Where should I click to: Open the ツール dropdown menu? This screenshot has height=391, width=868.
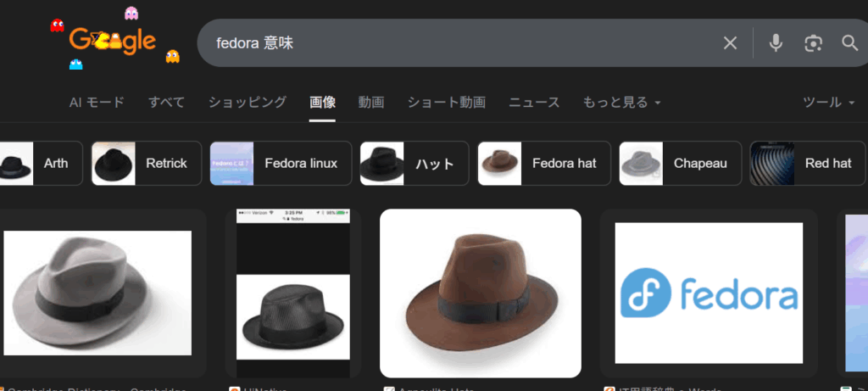[828, 103]
